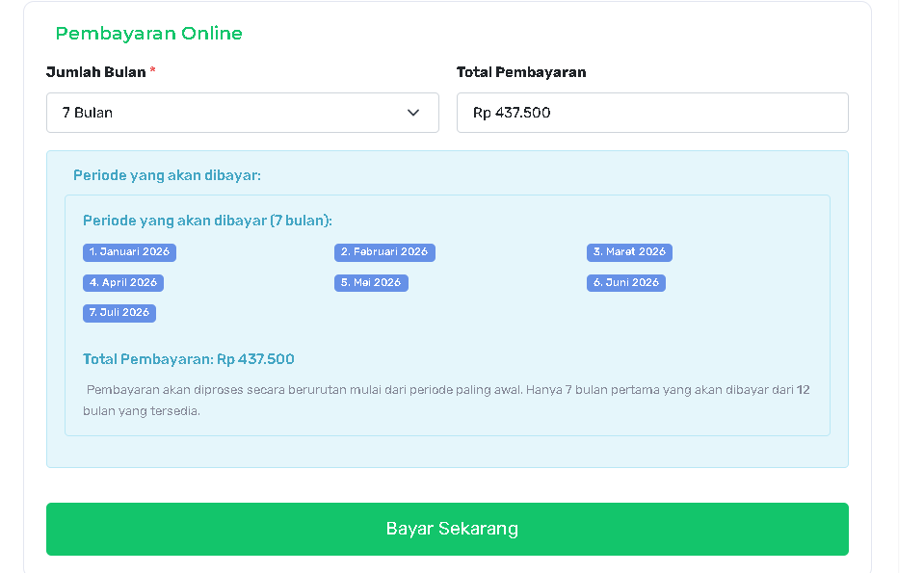Choose the 6. Juni 2026 badge
924x573 pixels.
coord(625,283)
